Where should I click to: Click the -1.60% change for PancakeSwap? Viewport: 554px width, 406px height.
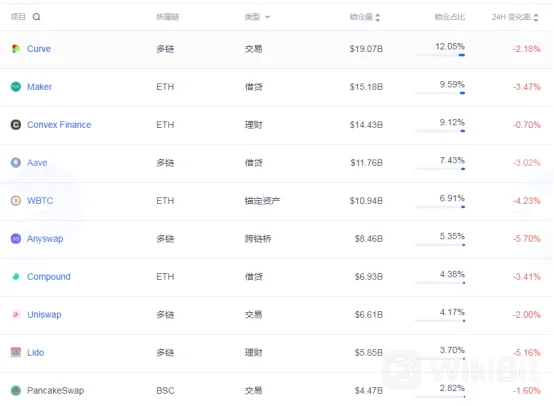coord(526,390)
